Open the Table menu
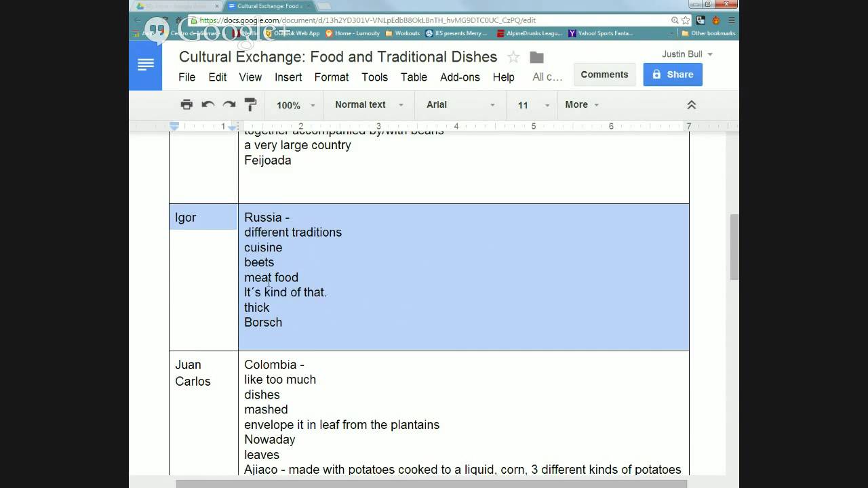This screenshot has width=868, height=488. pos(414,77)
